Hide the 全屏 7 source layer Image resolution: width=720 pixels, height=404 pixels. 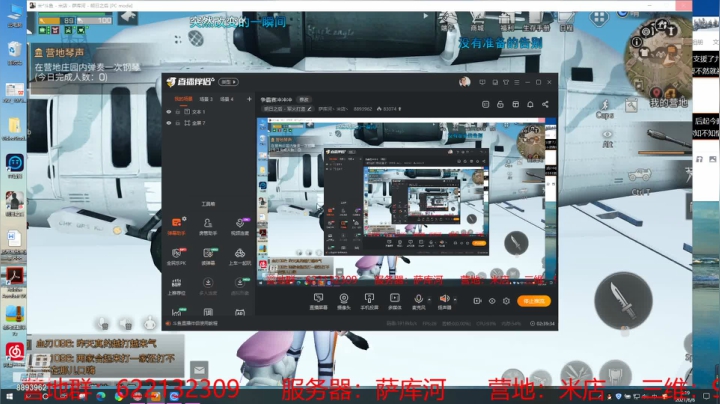pos(169,123)
